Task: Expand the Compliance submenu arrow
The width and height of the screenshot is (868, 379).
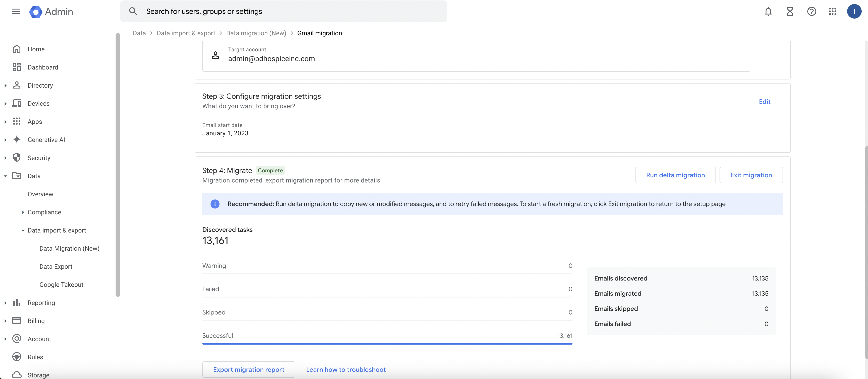Action: 23,212
